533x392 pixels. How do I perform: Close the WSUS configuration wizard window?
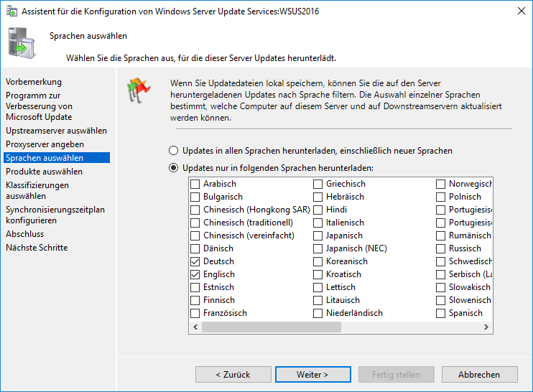tap(521, 11)
